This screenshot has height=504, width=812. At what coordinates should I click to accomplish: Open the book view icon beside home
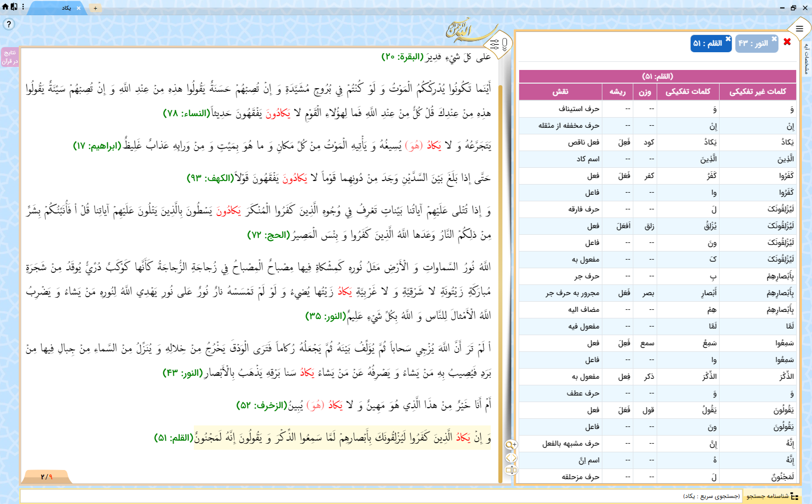14,7
